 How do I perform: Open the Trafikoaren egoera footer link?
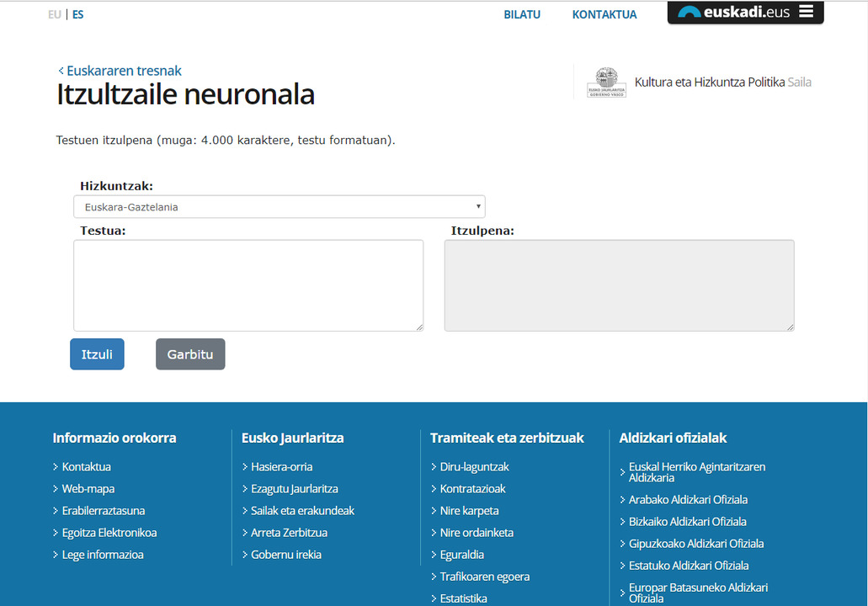click(485, 577)
